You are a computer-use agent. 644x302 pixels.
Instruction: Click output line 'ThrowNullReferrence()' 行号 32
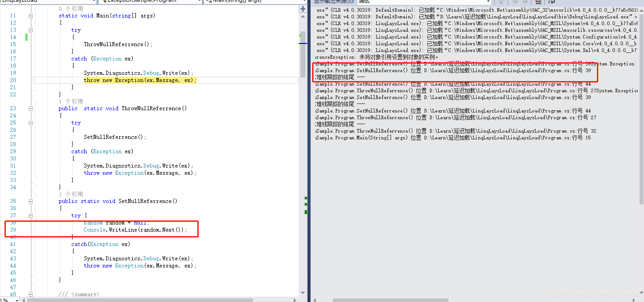pyautogui.click(x=456, y=131)
